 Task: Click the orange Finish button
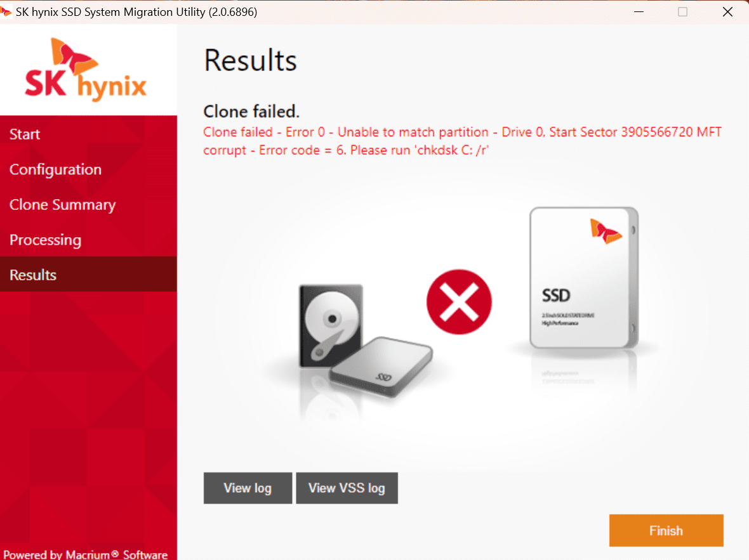(666, 530)
